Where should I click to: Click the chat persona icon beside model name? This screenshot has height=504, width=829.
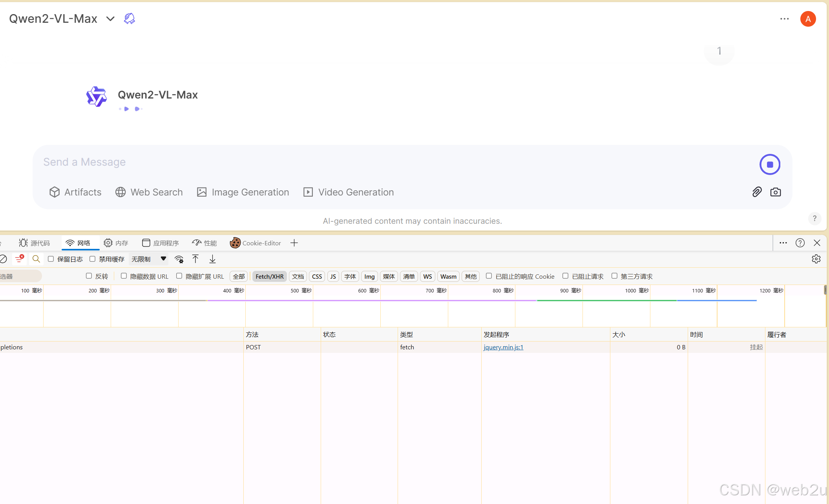[x=130, y=18]
